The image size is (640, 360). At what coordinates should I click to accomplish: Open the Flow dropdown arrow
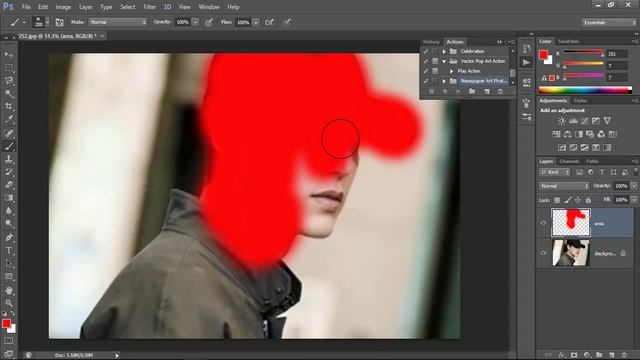click(256, 22)
